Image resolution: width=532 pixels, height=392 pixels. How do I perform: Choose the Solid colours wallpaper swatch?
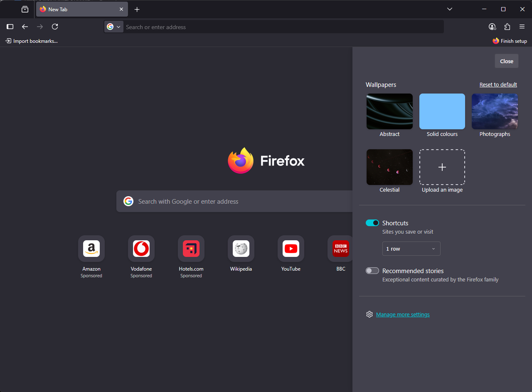coord(442,111)
